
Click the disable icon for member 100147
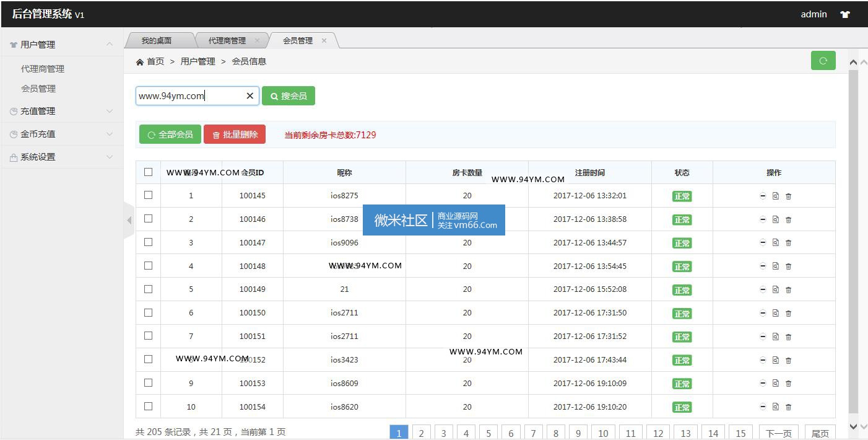point(763,243)
